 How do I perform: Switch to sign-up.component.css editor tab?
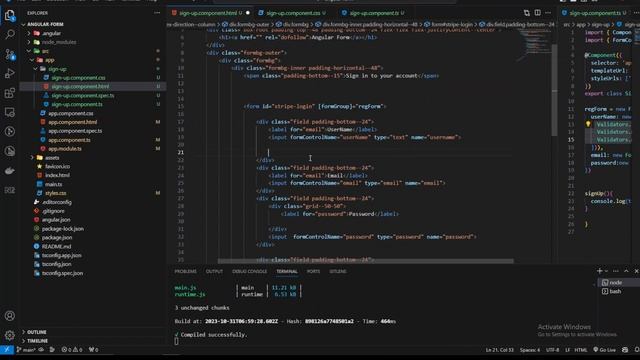292,13
